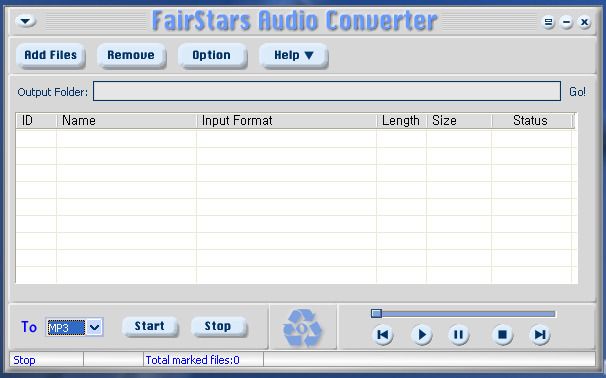Click the Stop conversion button

(x=218, y=326)
